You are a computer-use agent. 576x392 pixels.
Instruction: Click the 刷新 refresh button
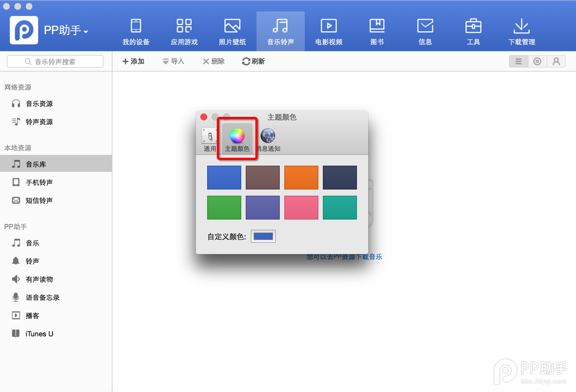point(254,61)
